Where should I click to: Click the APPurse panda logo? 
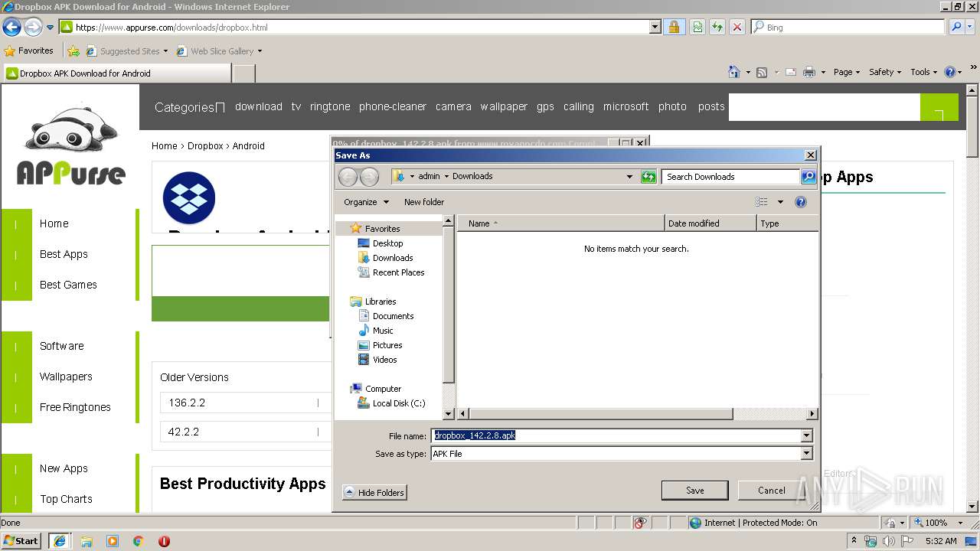pos(70,147)
